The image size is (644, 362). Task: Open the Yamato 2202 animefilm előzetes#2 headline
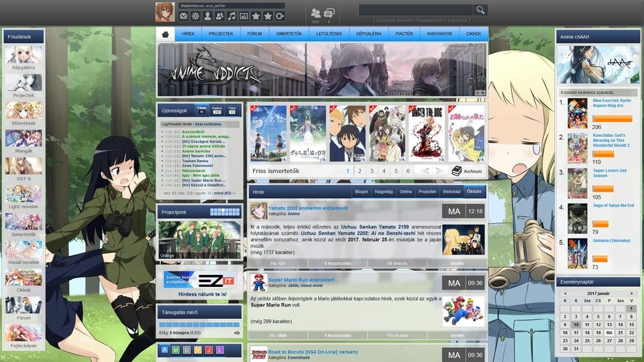(x=308, y=208)
